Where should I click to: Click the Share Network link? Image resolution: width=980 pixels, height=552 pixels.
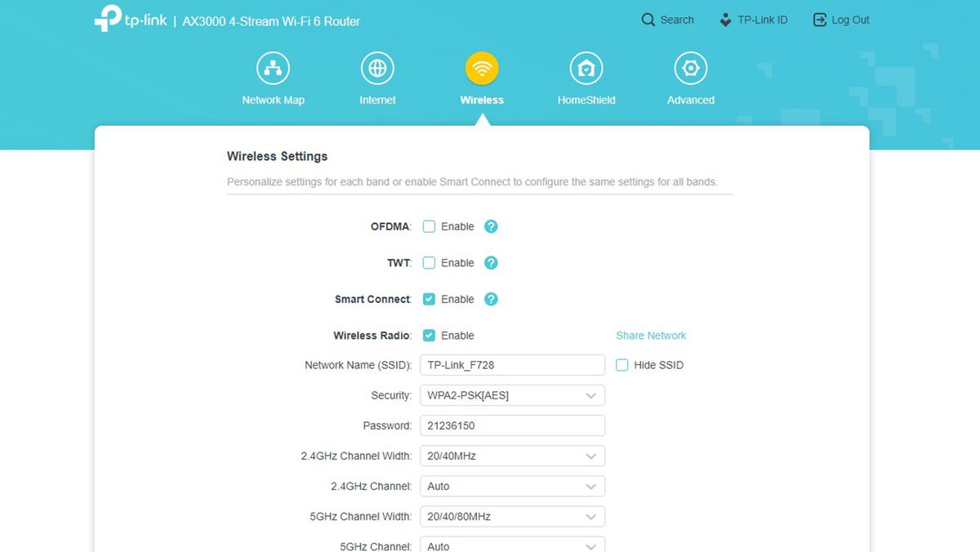click(x=651, y=336)
